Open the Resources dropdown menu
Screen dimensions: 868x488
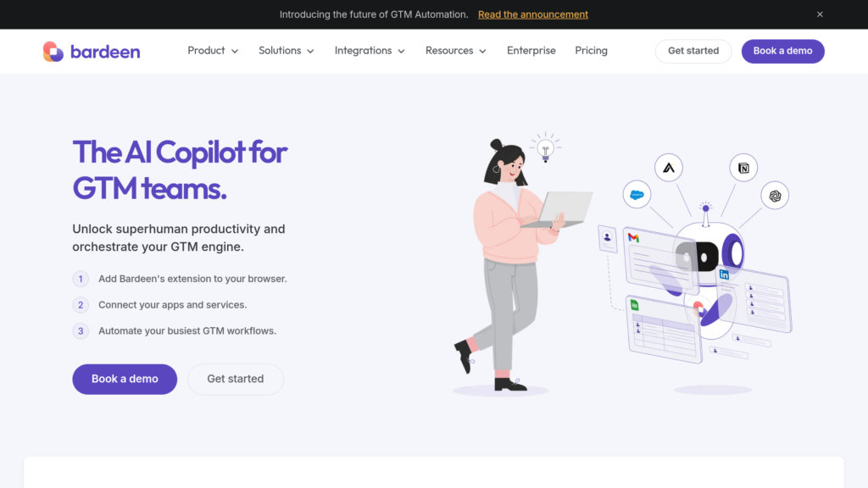click(x=456, y=51)
